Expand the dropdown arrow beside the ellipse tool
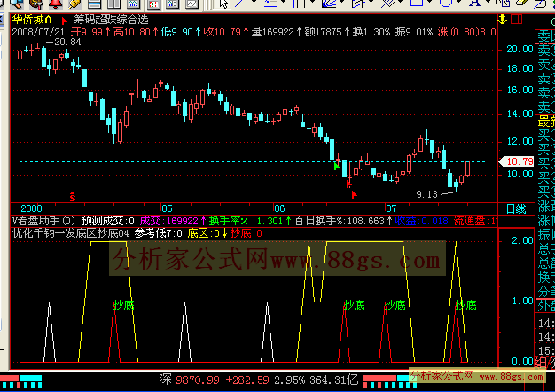The width and height of the screenshot is (555, 392). click(459, 2)
